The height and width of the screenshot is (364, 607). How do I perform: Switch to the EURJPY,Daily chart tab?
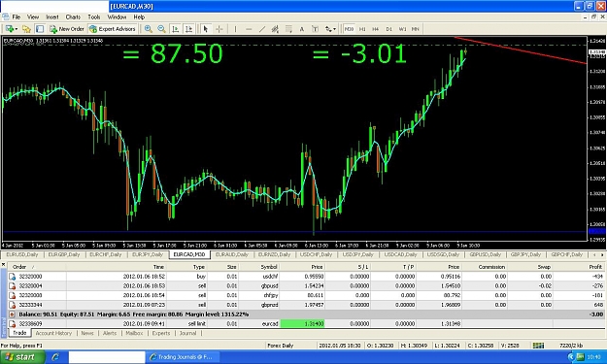pos(148,254)
